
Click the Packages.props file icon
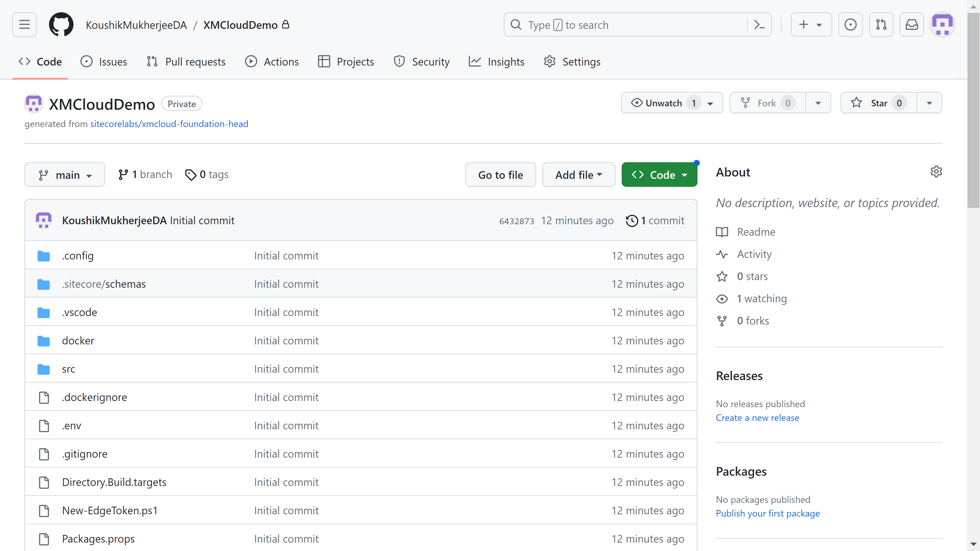click(x=44, y=539)
